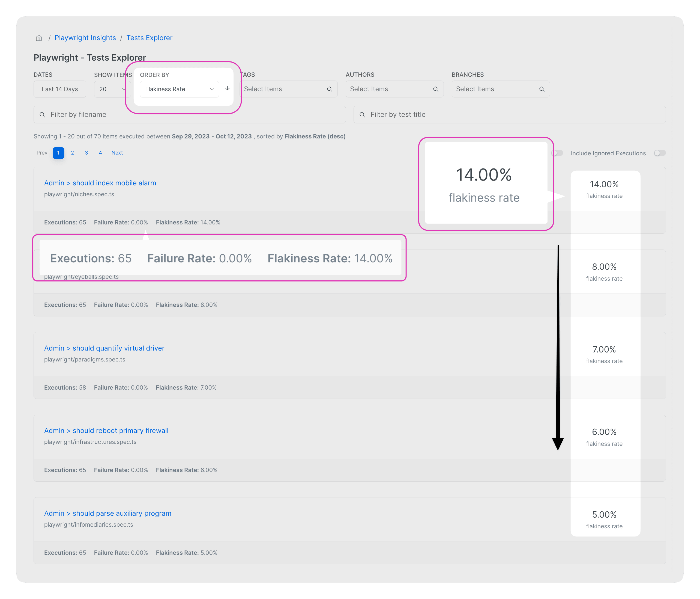Click filename playwright/eyeballs.spec.ts

pyautogui.click(x=81, y=277)
